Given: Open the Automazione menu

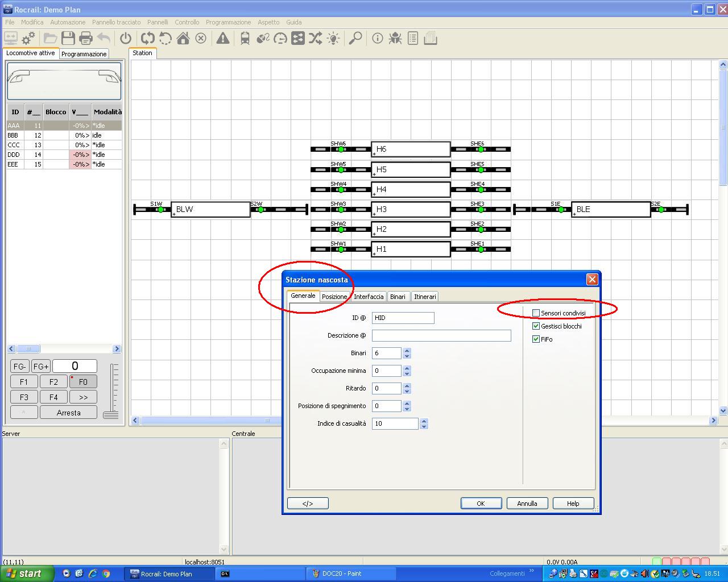Looking at the screenshot, I should [x=68, y=22].
